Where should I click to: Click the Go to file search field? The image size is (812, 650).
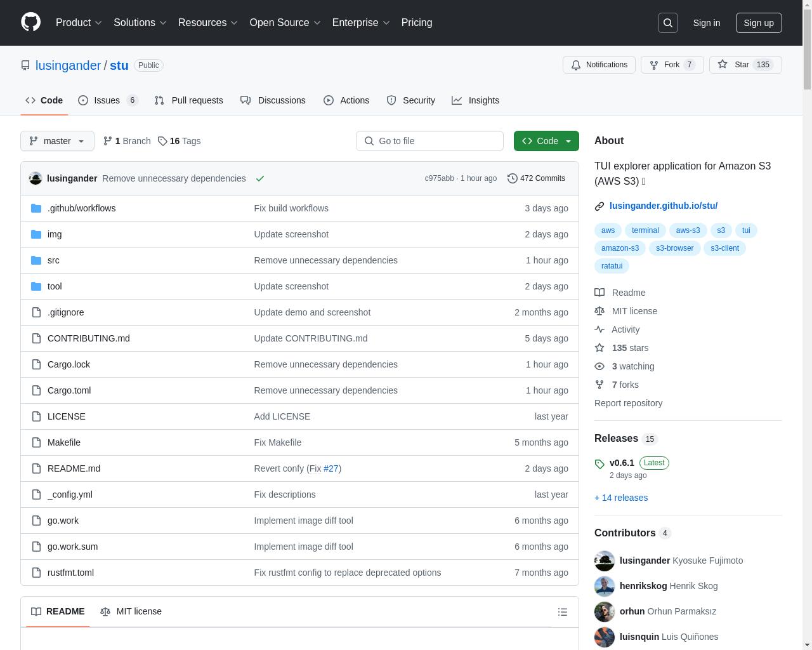[429, 141]
